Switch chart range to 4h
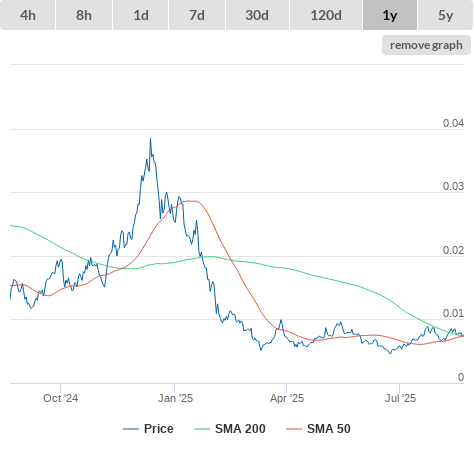 click(28, 15)
